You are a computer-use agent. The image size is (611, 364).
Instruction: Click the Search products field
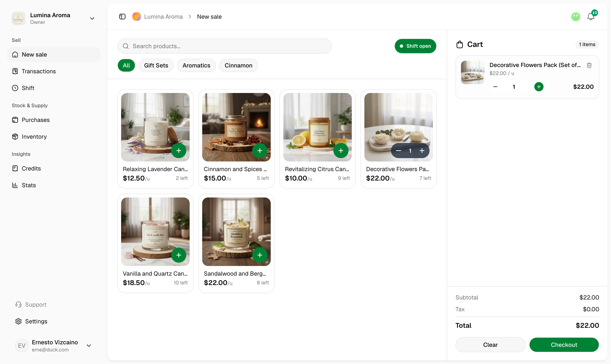click(224, 46)
